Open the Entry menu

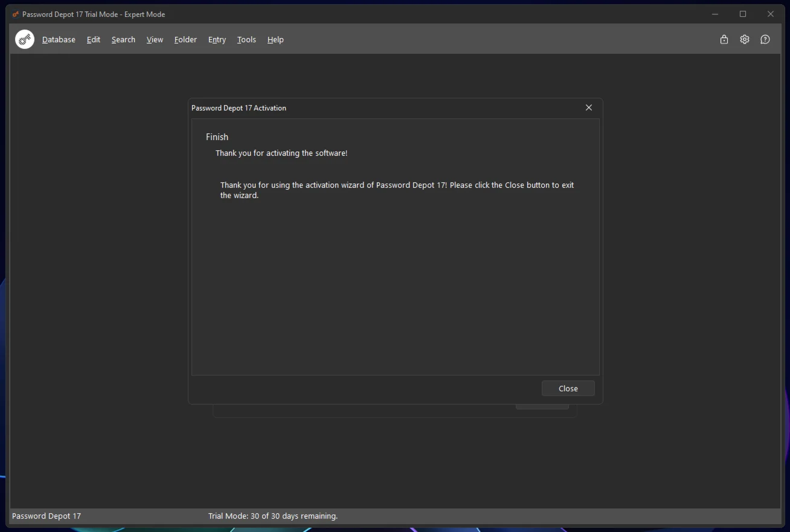pyautogui.click(x=217, y=39)
